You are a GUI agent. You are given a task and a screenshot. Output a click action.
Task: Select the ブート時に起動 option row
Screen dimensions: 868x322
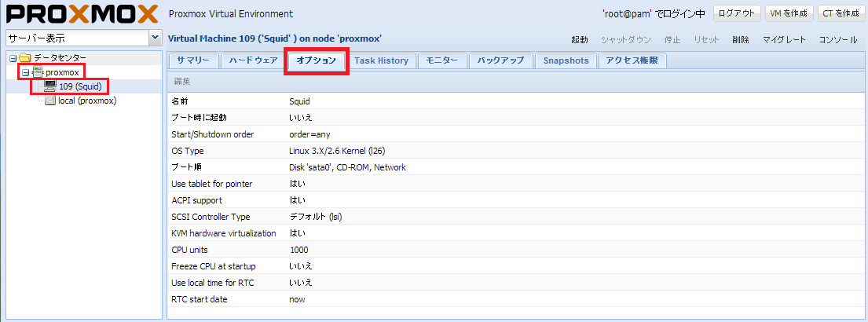pyautogui.click(x=393, y=117)
